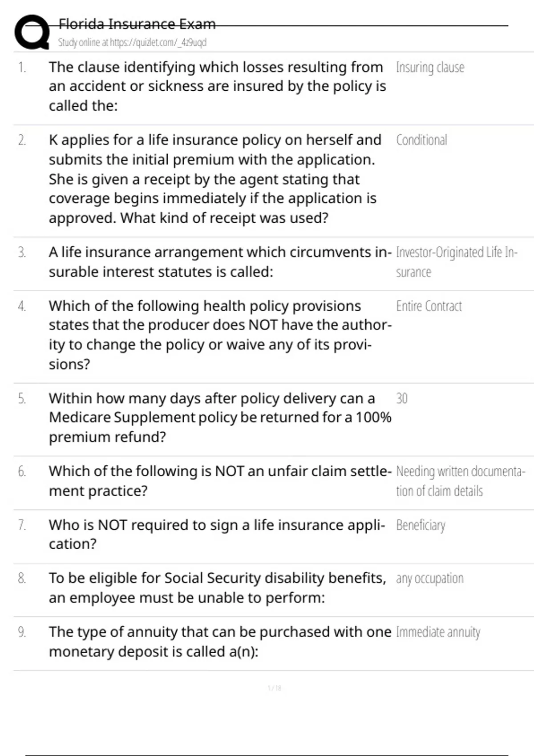This screenshot has height=756, width=534.
Task: Click the 'Beneficiary' answer text
Action: 421,525
